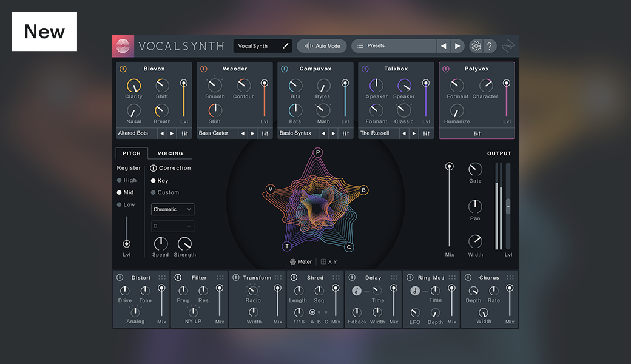Click the Filter module drag handle dots
This screenshot has height=364, width=631.
click(x=220, y=277)
